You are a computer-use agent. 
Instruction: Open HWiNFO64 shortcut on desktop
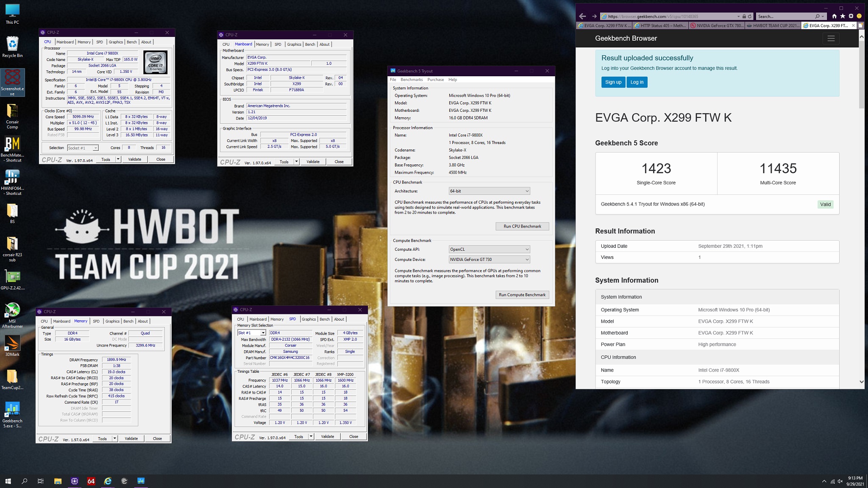coord(12,183)
